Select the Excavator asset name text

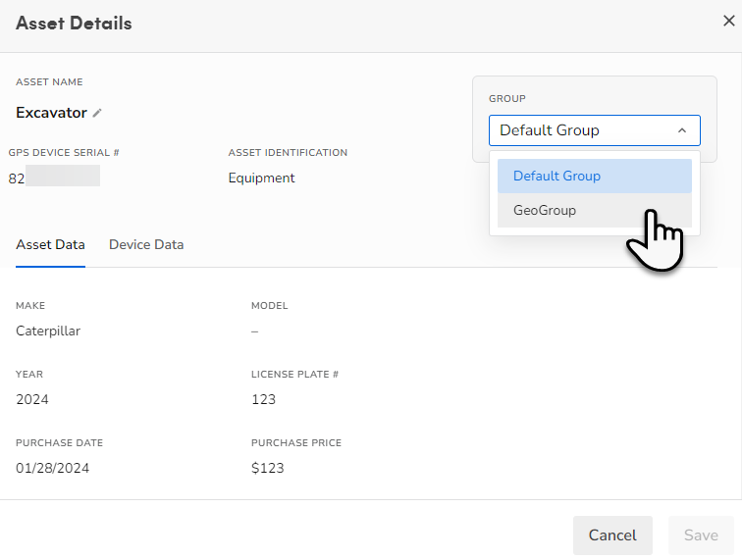[52, 113]
